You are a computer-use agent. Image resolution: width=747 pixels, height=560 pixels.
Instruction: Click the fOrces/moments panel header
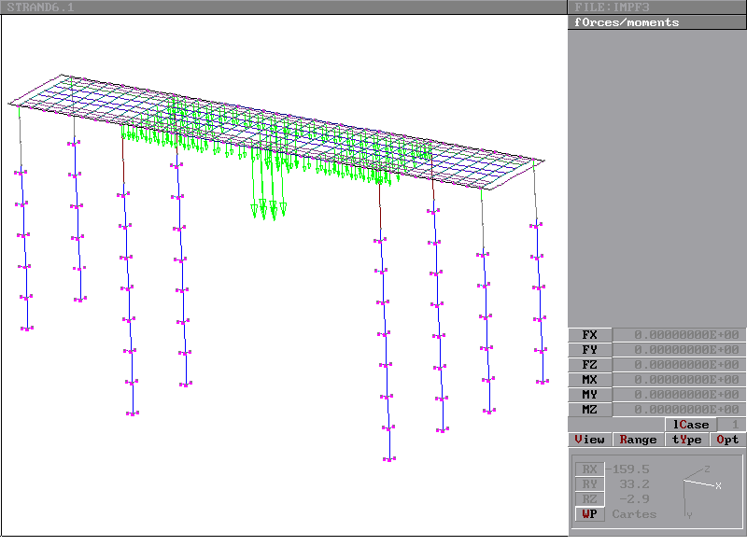coord(656,22)
